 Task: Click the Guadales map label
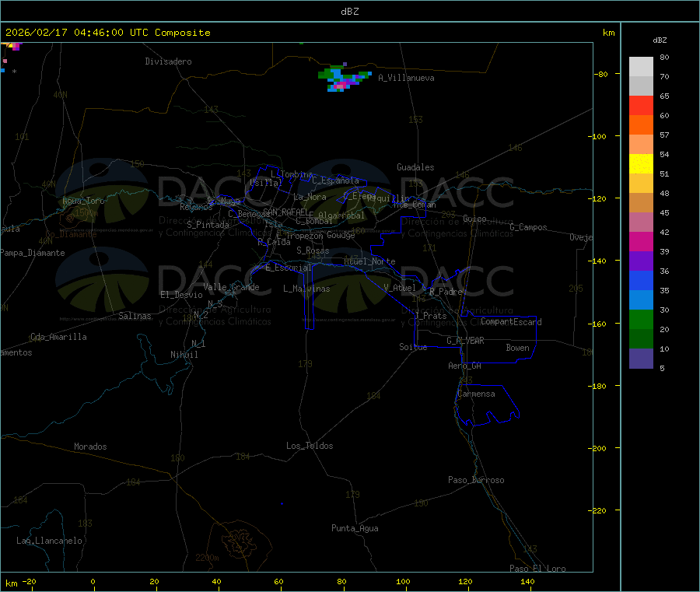click(415, 167)
